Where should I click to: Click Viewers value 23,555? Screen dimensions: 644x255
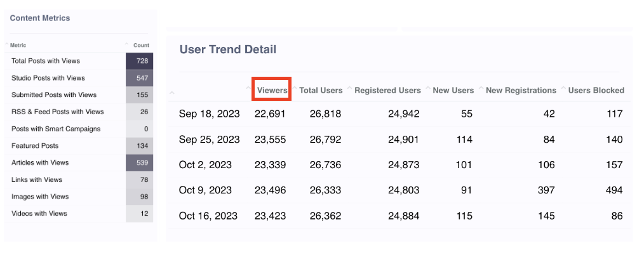pos(270,140)
